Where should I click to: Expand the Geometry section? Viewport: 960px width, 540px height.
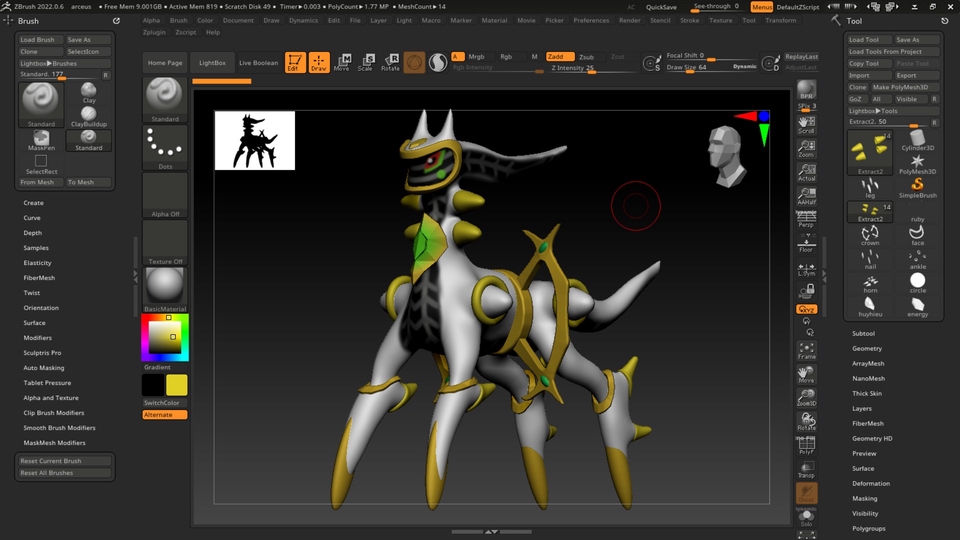coord(867,348)
